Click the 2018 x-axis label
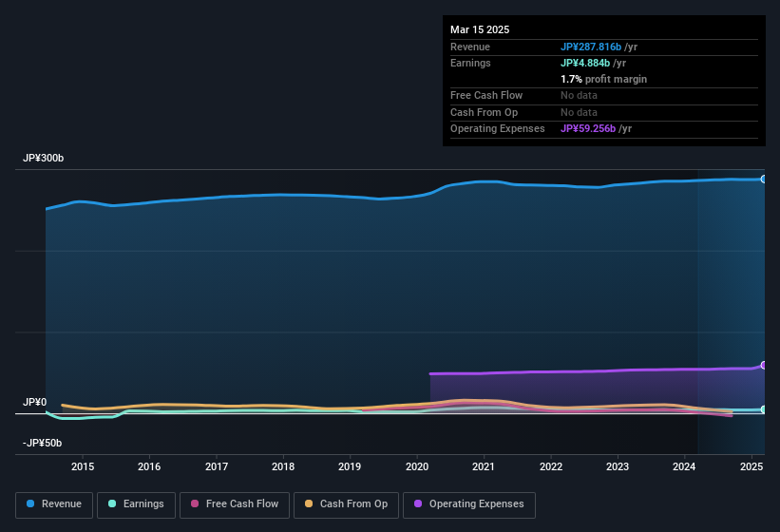The image size is (780, 532). [x=283, y=466]
